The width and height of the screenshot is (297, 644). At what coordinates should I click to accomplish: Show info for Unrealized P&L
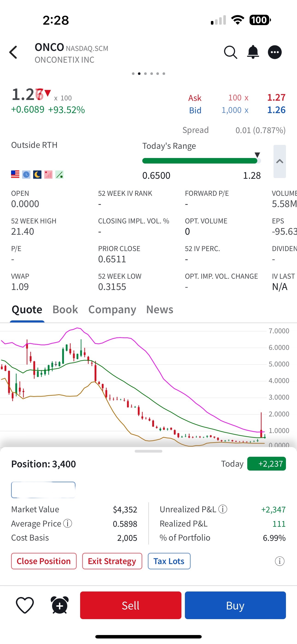pyautogui.click(x=223, y=509)
